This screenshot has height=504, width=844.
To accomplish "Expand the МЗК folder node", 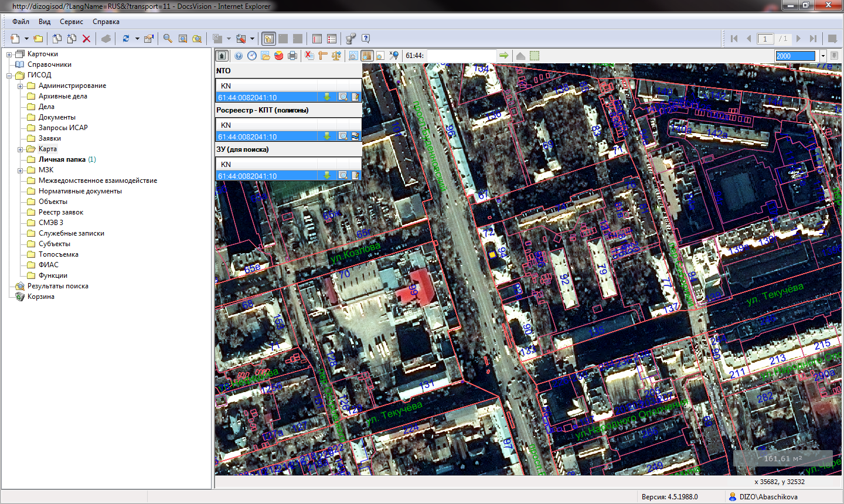I will click(x=20, y=171).
